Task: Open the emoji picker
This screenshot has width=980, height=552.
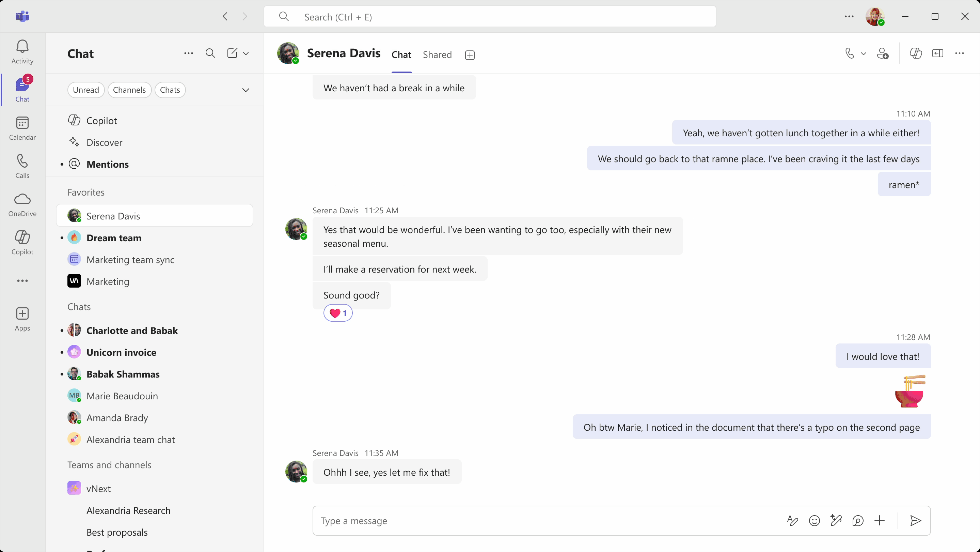Action: (x=814, y=521)
